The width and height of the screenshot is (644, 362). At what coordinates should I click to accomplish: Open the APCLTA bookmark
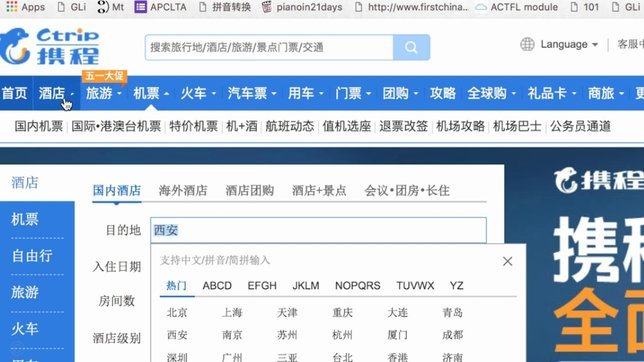161,7
